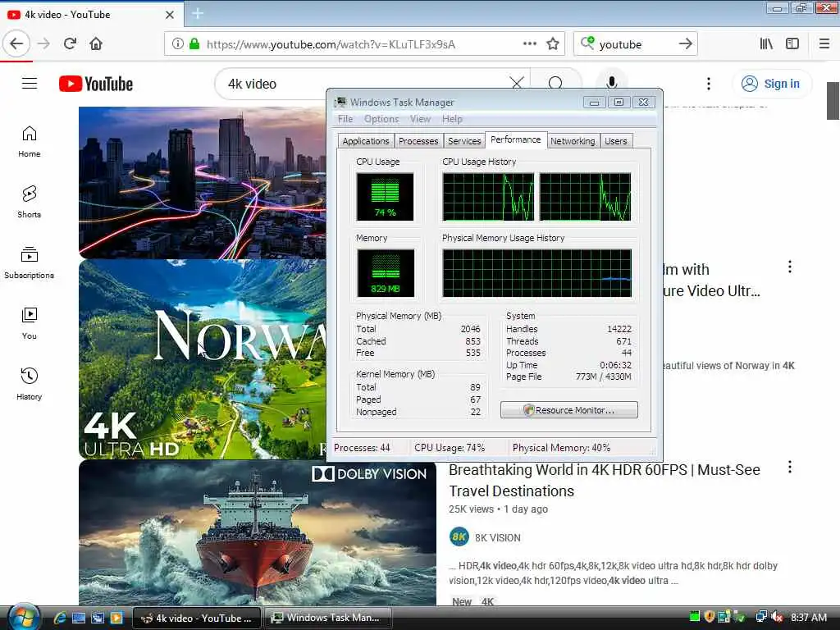
Task: Click 'Processes: 44' in the status bar
Action: point(362,448)
